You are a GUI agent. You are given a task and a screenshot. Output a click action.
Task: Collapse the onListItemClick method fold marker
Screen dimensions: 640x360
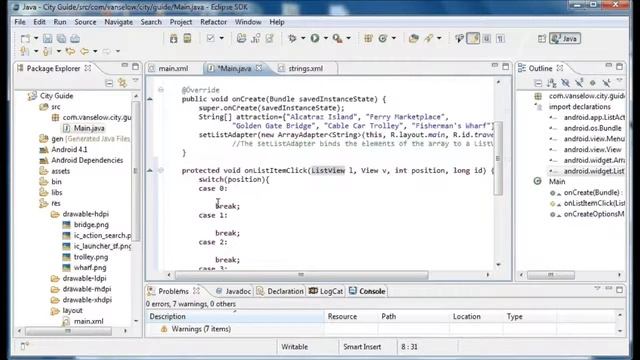(161, 170)
